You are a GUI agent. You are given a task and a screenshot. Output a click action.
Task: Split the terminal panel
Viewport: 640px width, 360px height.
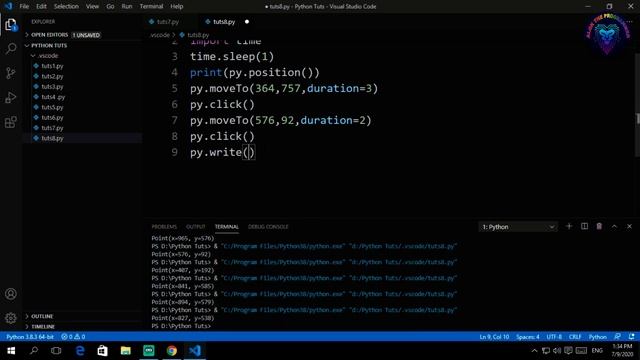tap(584, 227)
